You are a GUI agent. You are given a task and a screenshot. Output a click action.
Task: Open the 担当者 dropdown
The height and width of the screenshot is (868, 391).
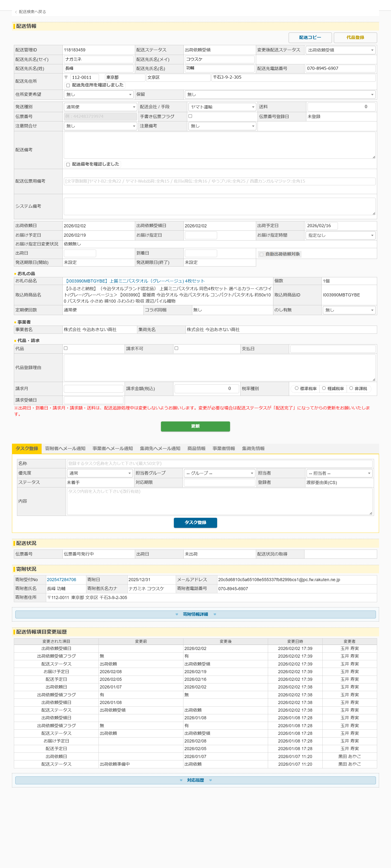pos(339,473)
